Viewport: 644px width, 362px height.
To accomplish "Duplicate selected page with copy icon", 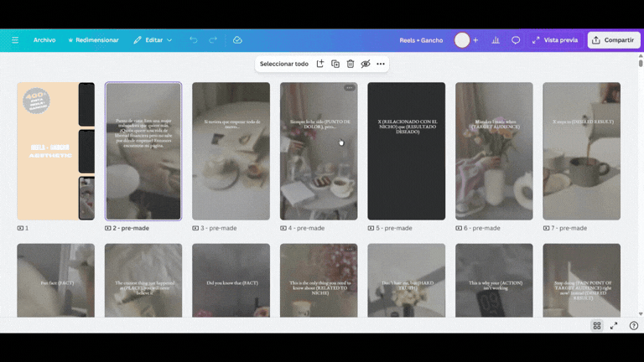I will 335,64.
